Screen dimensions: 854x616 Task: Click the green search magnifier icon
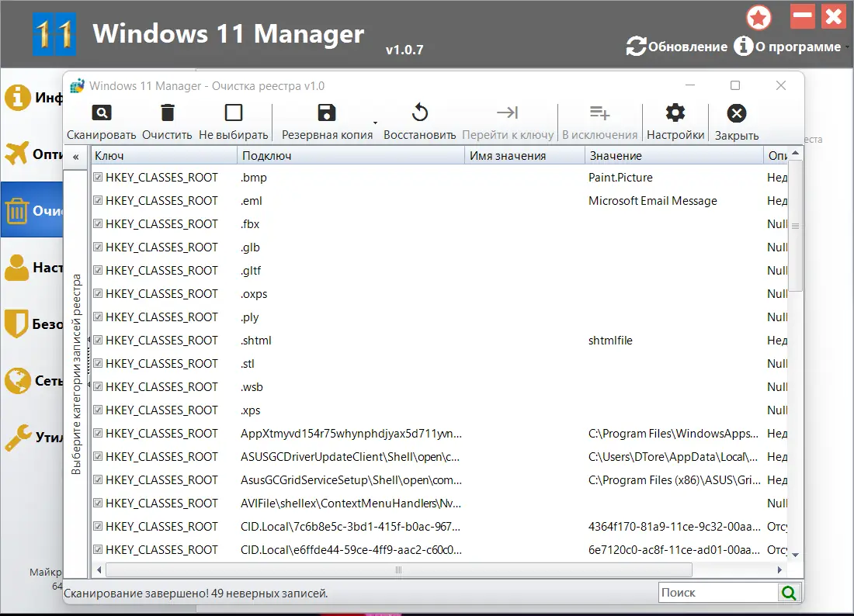point(790,593)
